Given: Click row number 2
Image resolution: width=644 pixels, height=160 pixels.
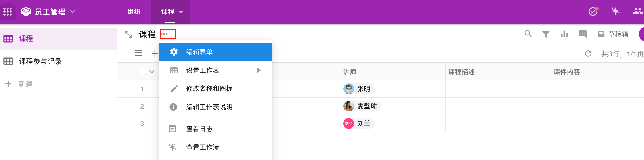Looking at the screenshot, I should point(142,106).
